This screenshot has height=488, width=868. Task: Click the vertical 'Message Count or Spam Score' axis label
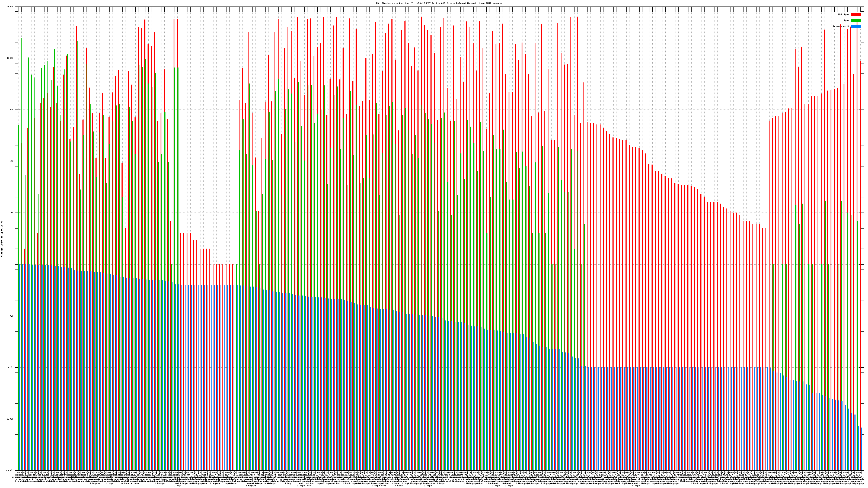point(2,239)
